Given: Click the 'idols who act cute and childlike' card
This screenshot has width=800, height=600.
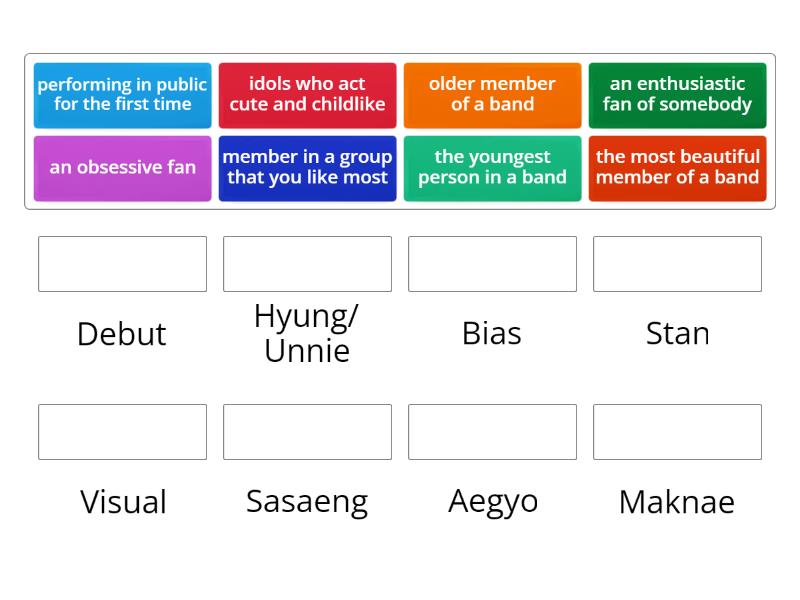Looking at the screenshot, I should coord(307,94).
